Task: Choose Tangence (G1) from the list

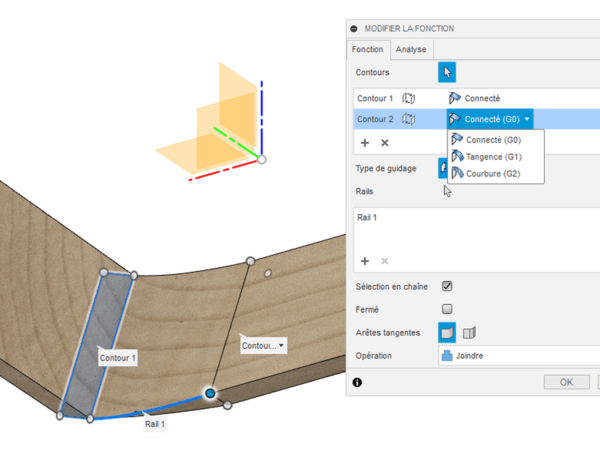Action: (x=493, y=156)
